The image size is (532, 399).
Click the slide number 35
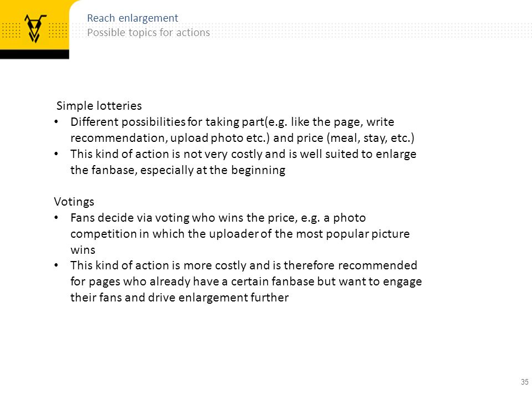coord(525,382)
